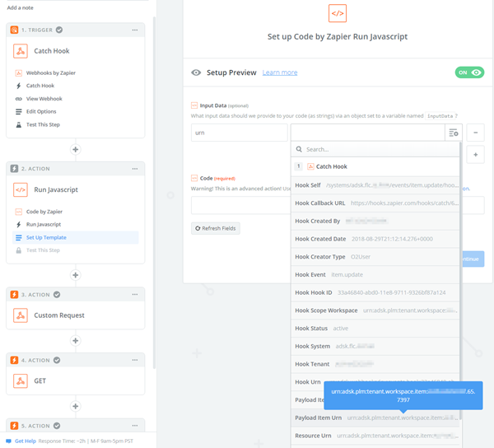Click Add a note
Viewport: 494px width, 448px height.
pyautogui.click(x=20, y=7)
